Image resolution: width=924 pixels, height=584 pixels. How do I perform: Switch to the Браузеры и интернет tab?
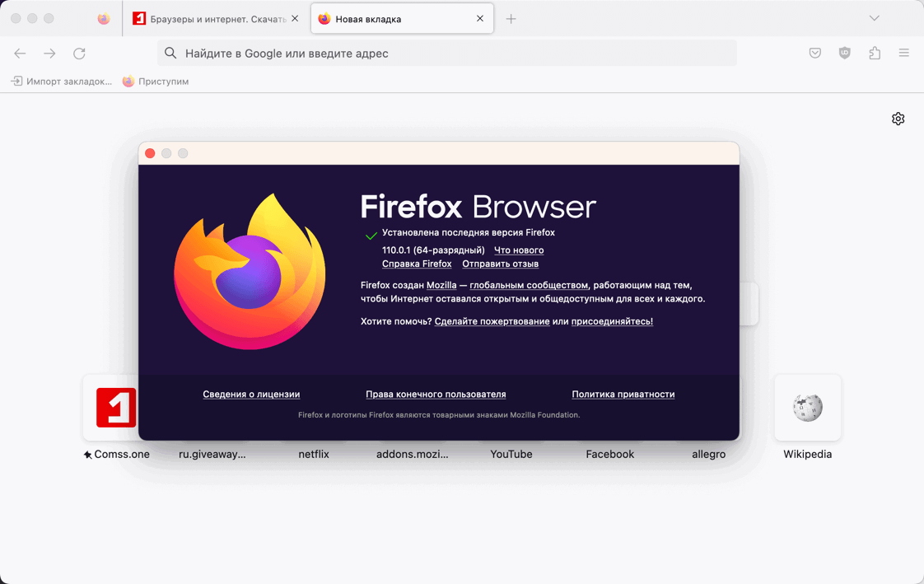216,19
